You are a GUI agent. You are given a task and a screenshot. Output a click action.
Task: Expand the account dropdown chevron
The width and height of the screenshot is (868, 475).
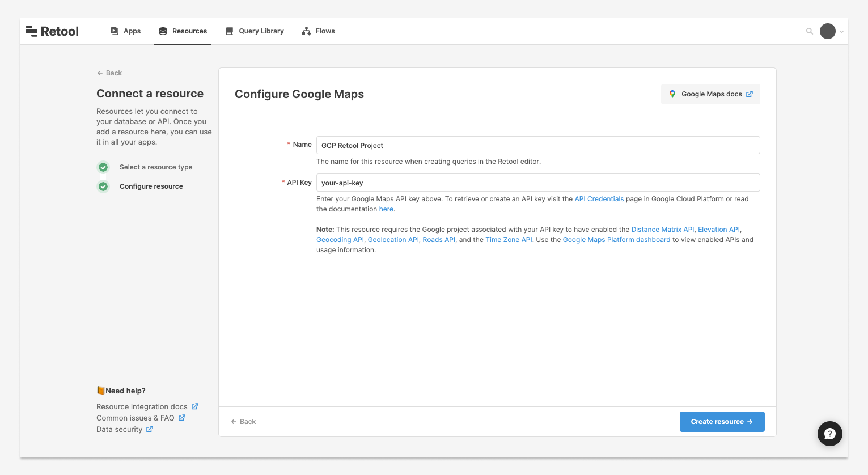point(841,32)
